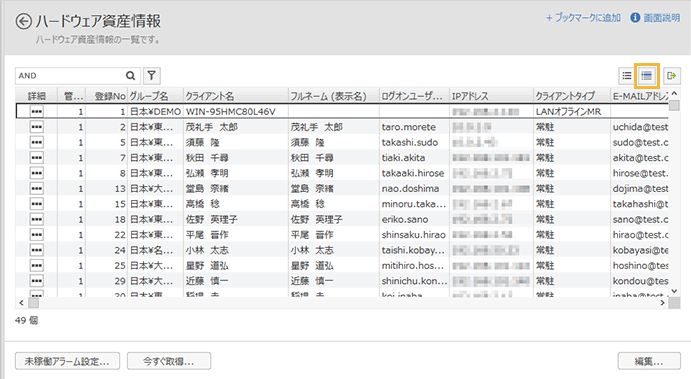
Task: Select logon user cell takashi.sudo
Action: (x=414, y=142)
